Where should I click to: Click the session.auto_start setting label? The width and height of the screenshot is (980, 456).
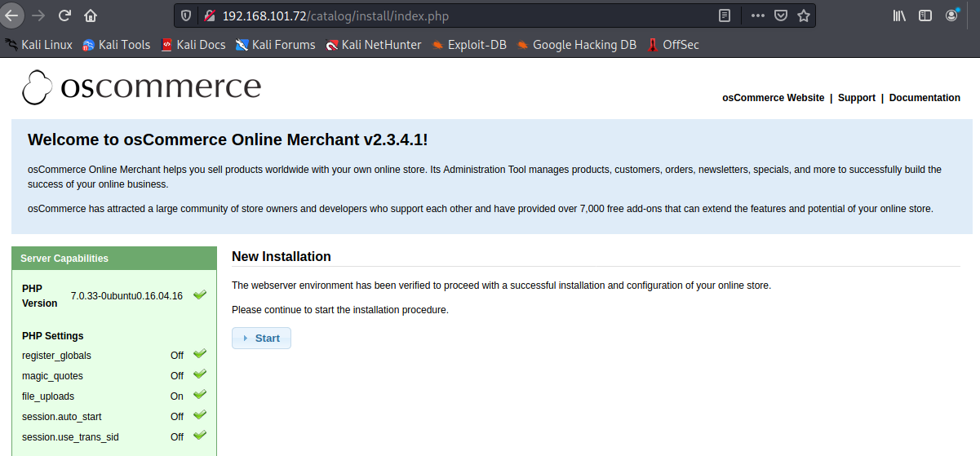click(62, 417)
